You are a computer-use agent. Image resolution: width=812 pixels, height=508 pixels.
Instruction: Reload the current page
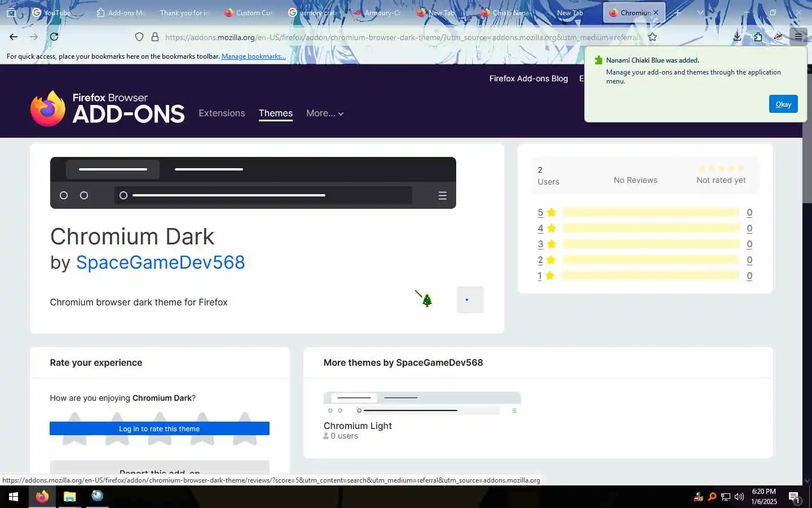tap(54, 37)
